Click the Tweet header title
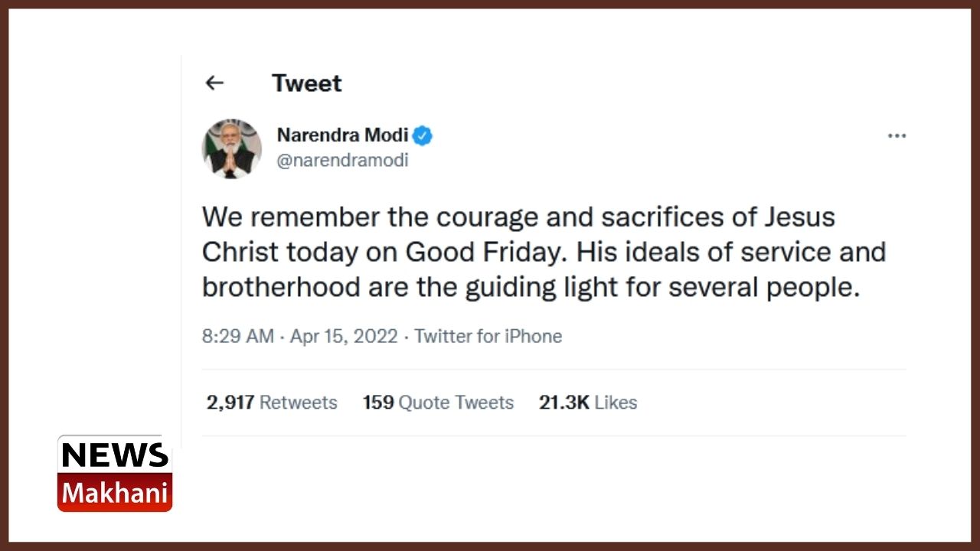Image resolution: width=980 pixels, height=551 pixels. [x=306, y=83]
